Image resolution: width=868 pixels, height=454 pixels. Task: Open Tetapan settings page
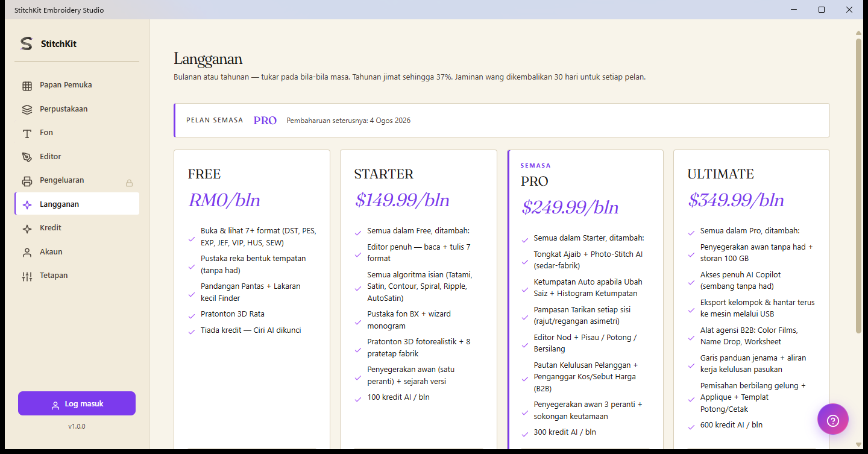77,276
